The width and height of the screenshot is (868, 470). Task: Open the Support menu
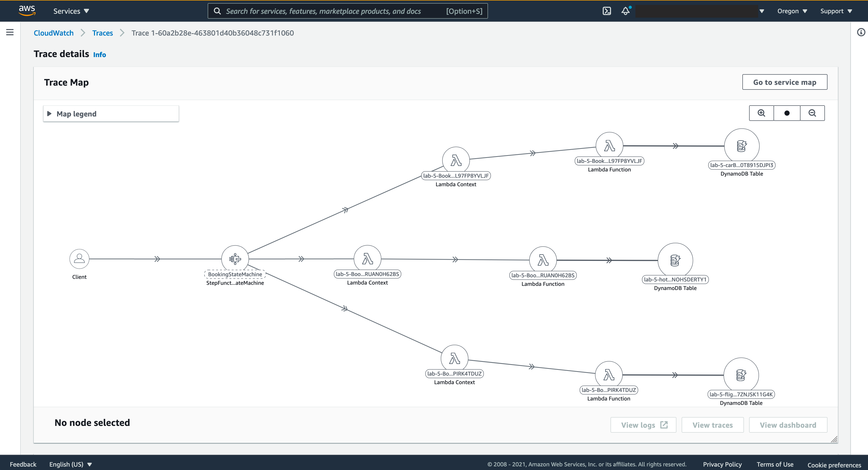[x=836, y=11]
